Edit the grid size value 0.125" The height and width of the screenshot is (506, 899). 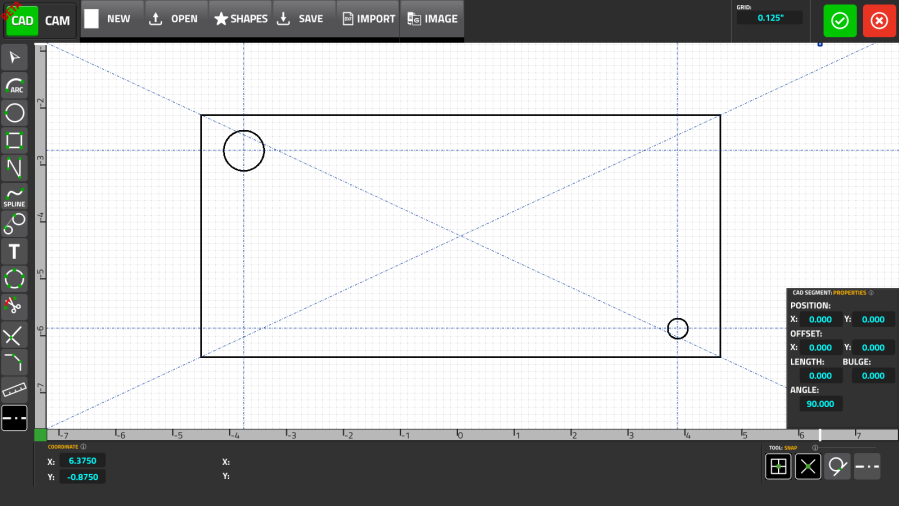[x=769, y=18]
